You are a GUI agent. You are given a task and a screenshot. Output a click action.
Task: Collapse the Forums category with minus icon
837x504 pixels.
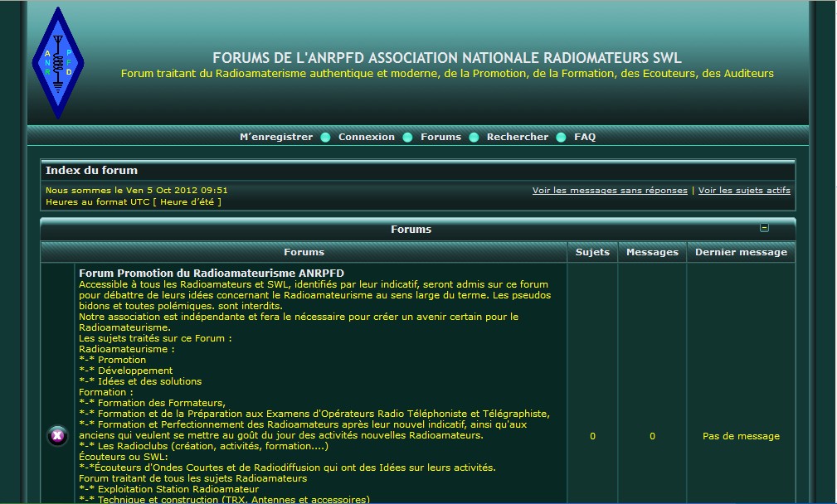pos(764,228)
